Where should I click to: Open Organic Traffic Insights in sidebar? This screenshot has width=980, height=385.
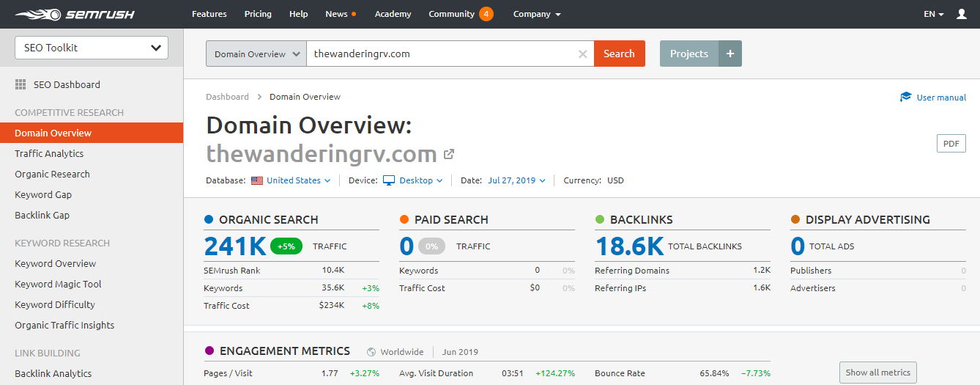coord(64,325)
